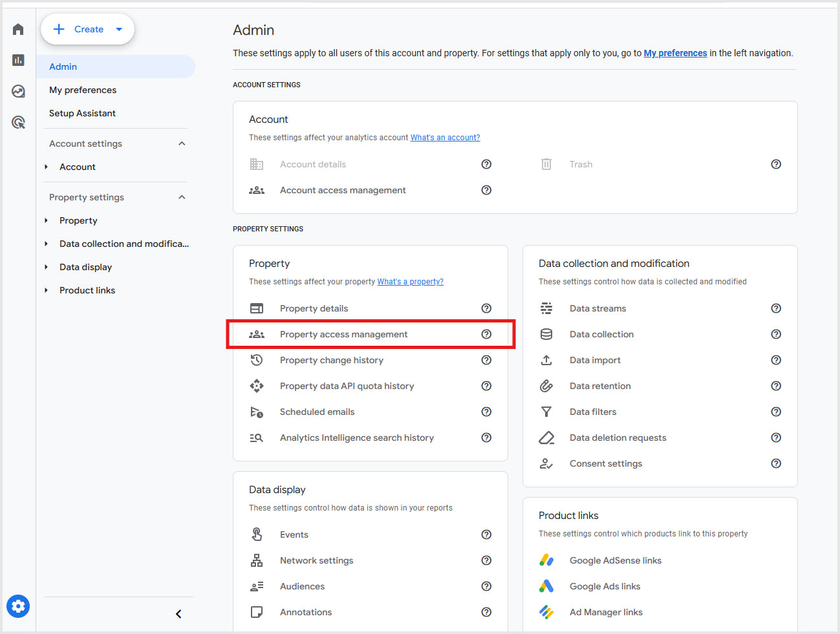The width and height of the screenshot is (840, 634).
Task: Open Setup Assistant from sidebar
Action: click(82, 113)
